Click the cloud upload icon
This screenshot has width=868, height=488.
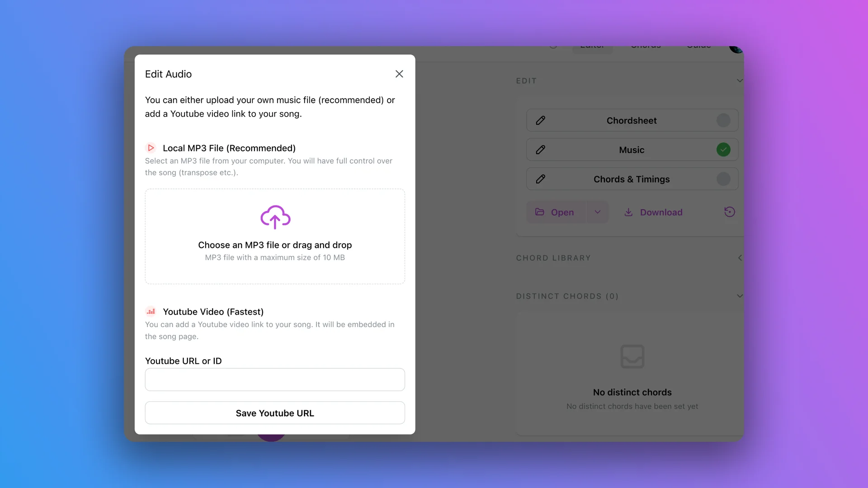pyautogui.click(x=275, y=217)
